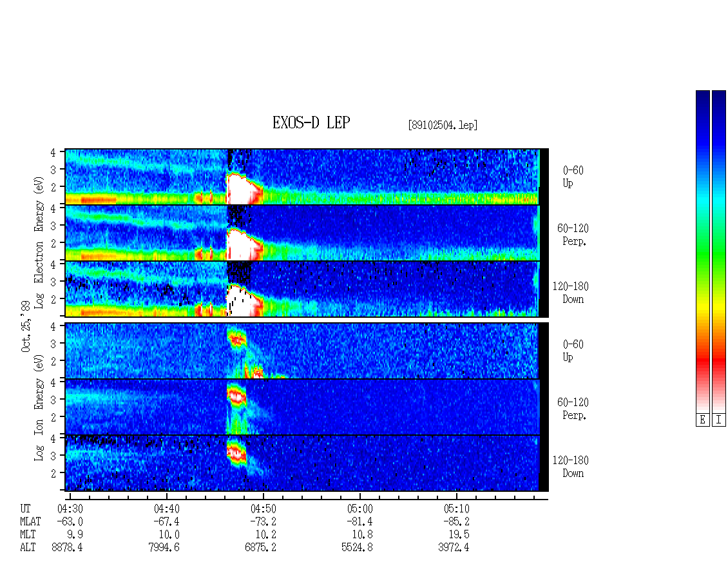The height and width of the screenshot is (564, 728).
Task: Click the MLAT value -73.2
Action: 263,521
